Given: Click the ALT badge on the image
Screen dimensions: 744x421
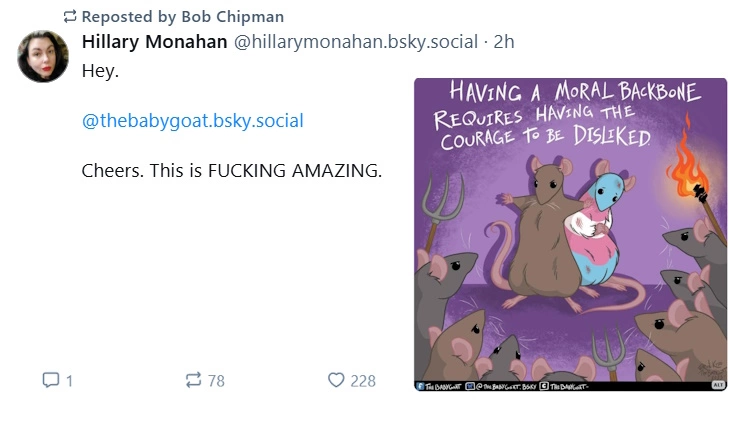Looking at the screenshot, I should (x=717, y=384).
